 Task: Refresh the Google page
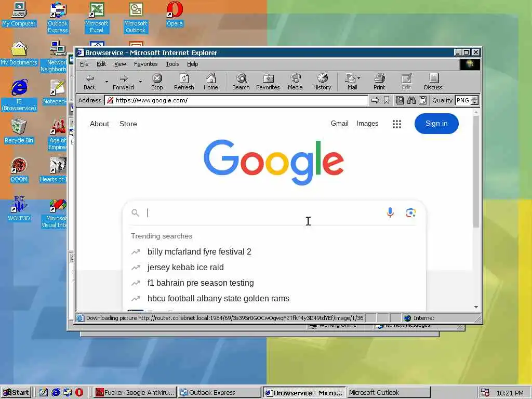184,82
